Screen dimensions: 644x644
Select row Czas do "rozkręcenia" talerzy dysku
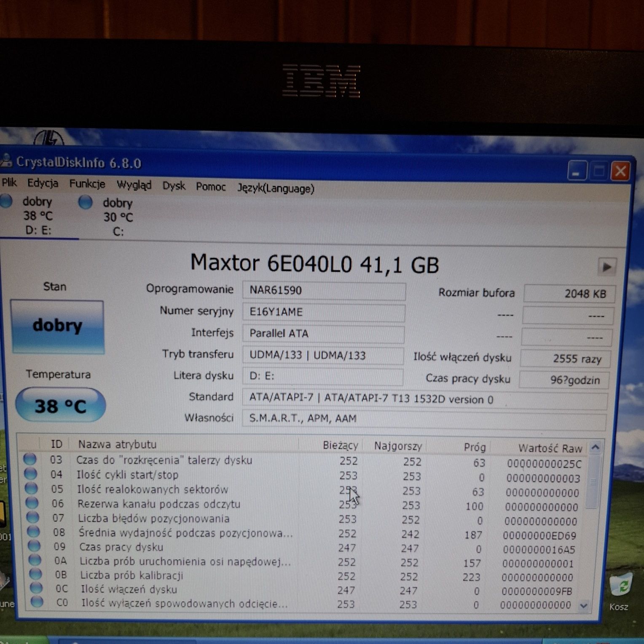[x=303, y=461]
